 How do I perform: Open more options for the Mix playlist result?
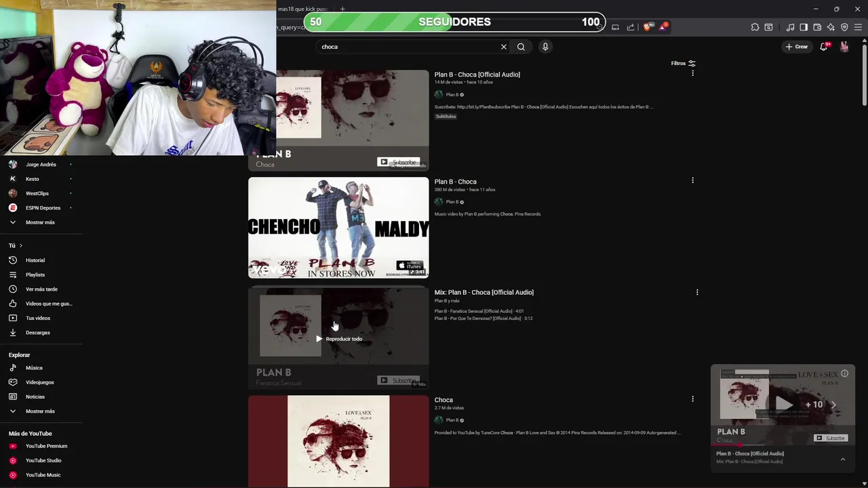pyautogui.click(x=697, y=292)
